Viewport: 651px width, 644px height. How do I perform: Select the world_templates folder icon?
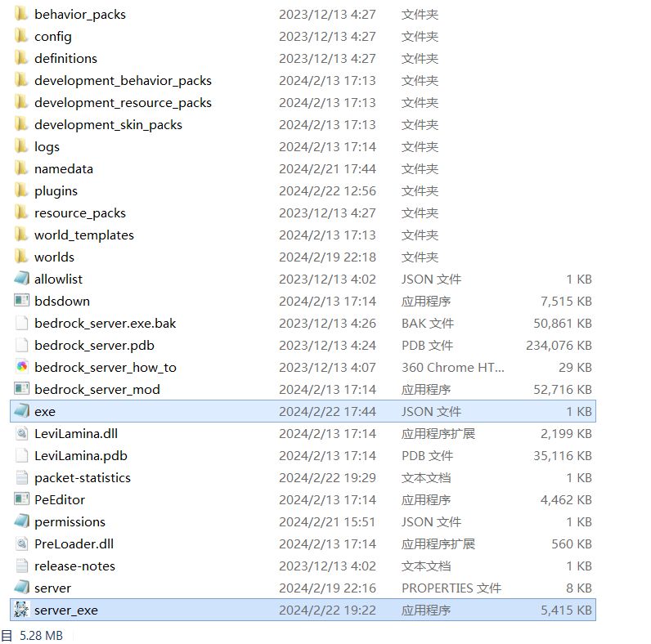tap(21, 234)
